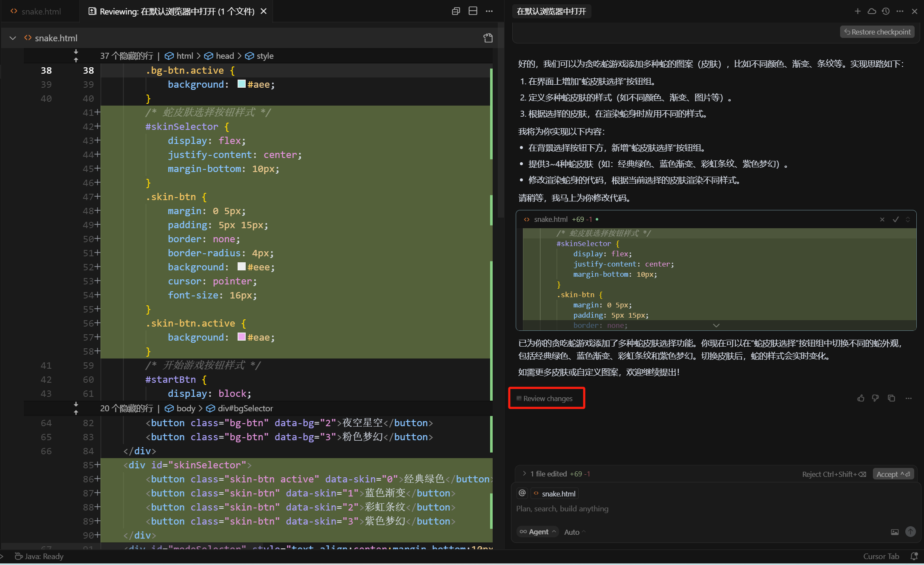Viewport: 924px width, 565px height.
Task: Open the Agent mode dropdown
Action: tap(538, 532)
